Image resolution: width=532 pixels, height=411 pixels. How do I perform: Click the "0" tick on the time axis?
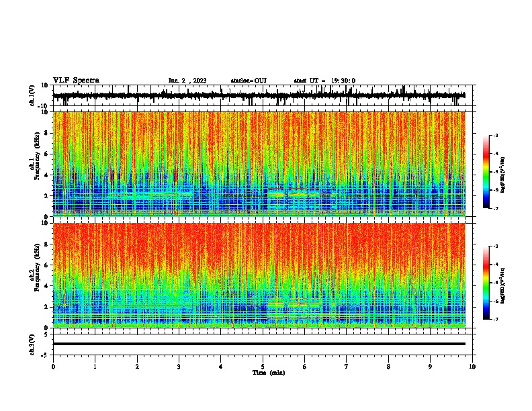[53, 367]
